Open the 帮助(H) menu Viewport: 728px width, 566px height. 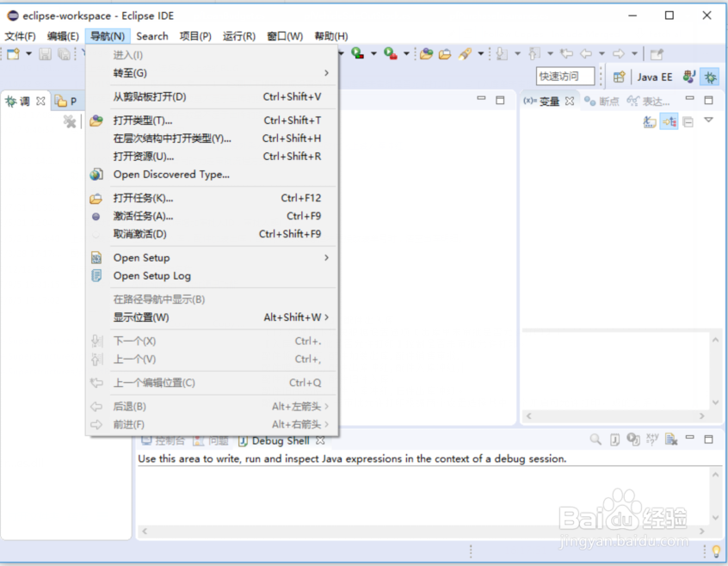click(331, 36)
